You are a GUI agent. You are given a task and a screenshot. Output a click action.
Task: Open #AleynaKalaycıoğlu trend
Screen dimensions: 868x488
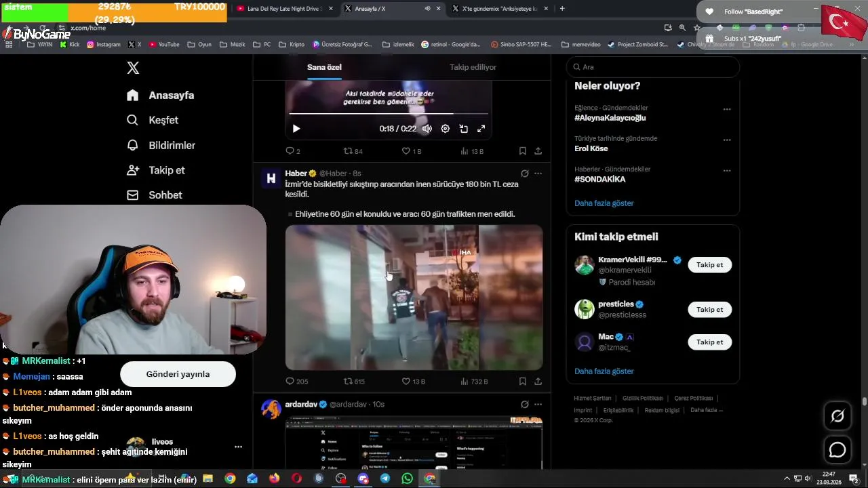610,118
